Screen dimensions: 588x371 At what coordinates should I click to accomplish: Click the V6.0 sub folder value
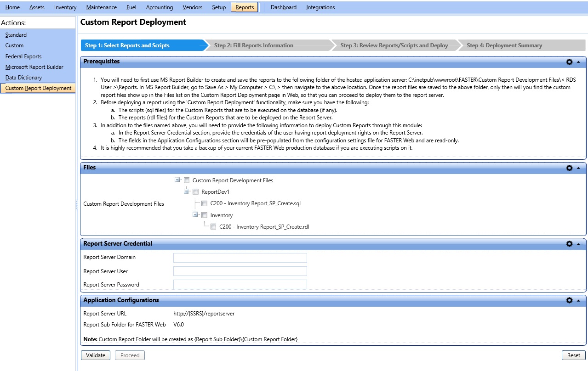(178, 325)
